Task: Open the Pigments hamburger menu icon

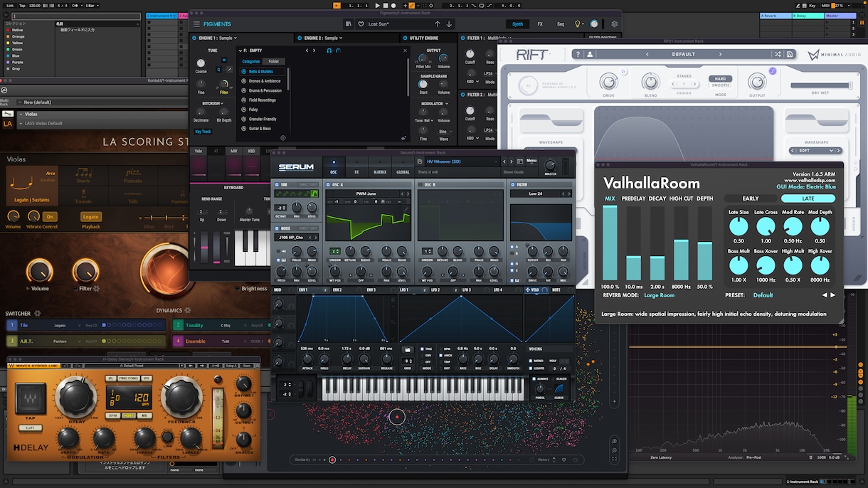Action: click(x=197, y=24)
